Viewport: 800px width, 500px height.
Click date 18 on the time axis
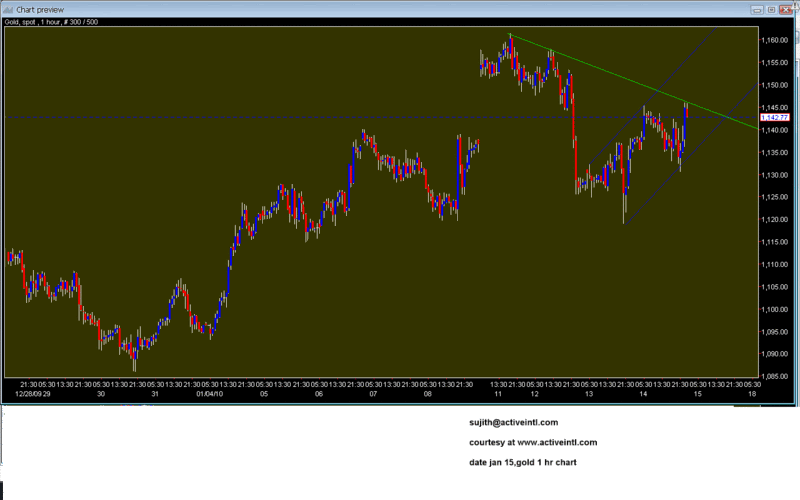750,393
